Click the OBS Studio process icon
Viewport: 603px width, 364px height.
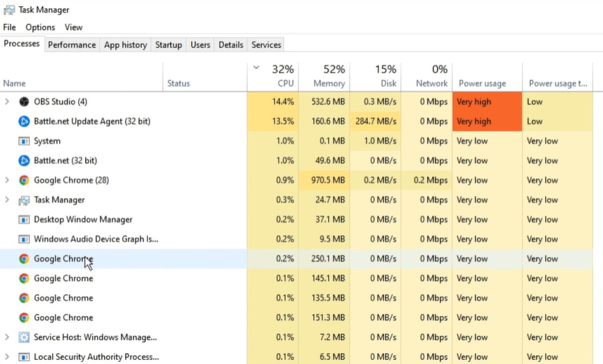pyautogui.click(x=24, y=102)
